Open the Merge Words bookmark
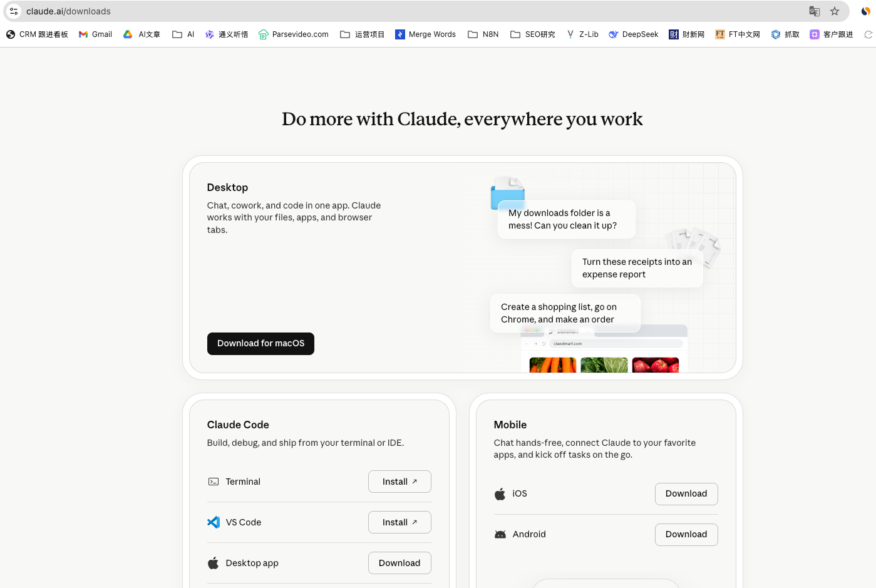 click(x=425, y=34)
